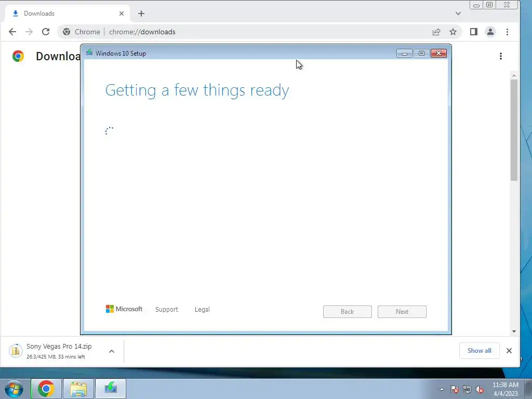Viewport: 532px width, 399px height.
Task: Click the scrollbar down arrow
Action: pos(514,331)
